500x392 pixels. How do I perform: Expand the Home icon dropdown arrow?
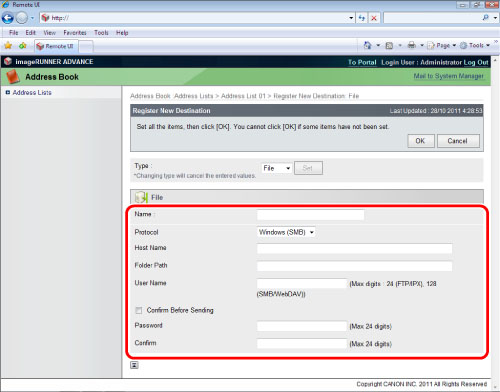[x=378, y=45]
